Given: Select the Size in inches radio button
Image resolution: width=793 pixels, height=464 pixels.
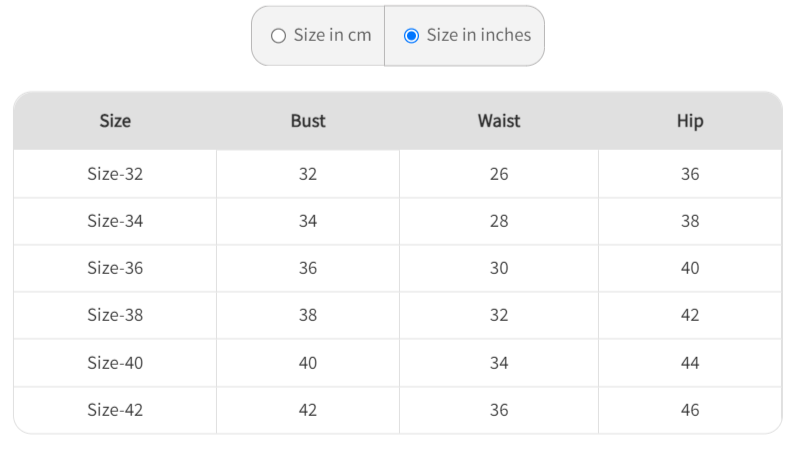Looking at the screenshot, I should 411,36.
